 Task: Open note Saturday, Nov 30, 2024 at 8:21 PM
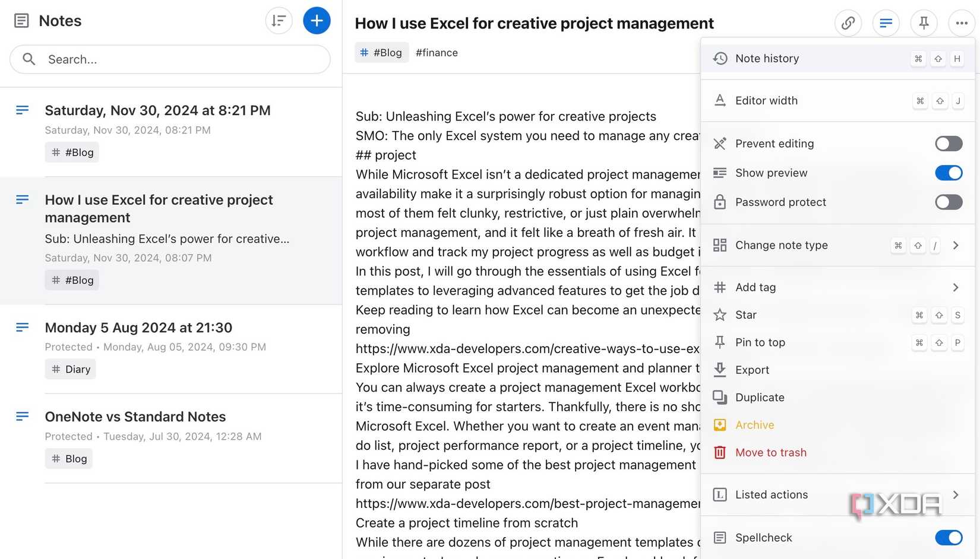click(x=171, y=132)
